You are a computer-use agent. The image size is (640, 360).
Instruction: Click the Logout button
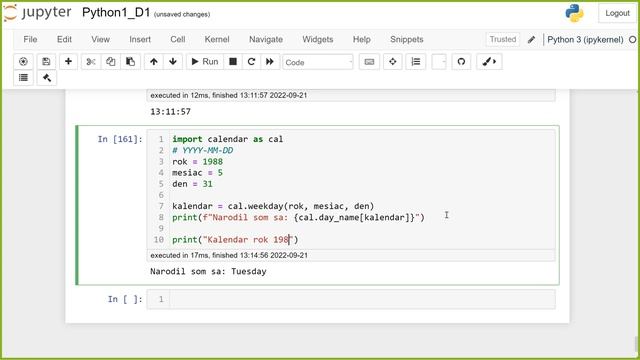pos(617,13)
